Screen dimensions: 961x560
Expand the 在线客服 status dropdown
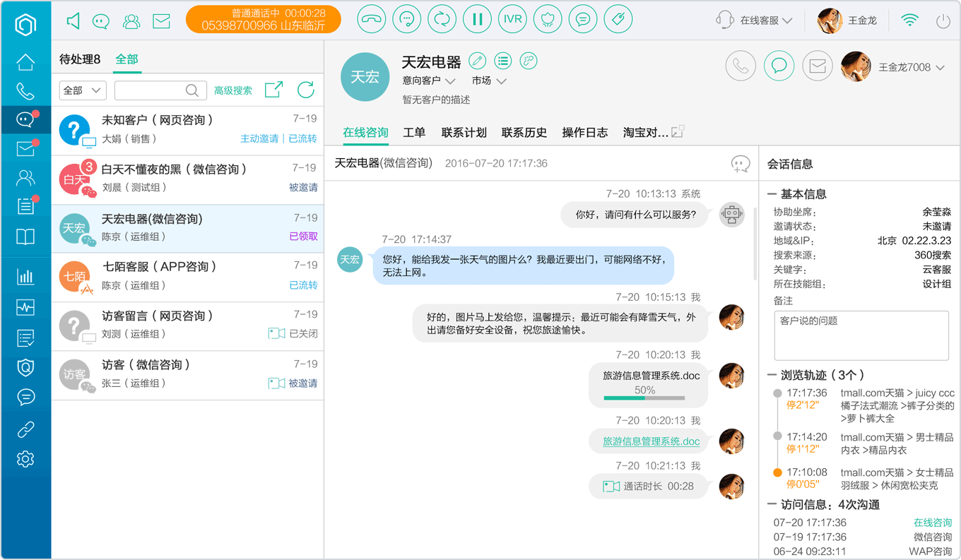point(766,20)
